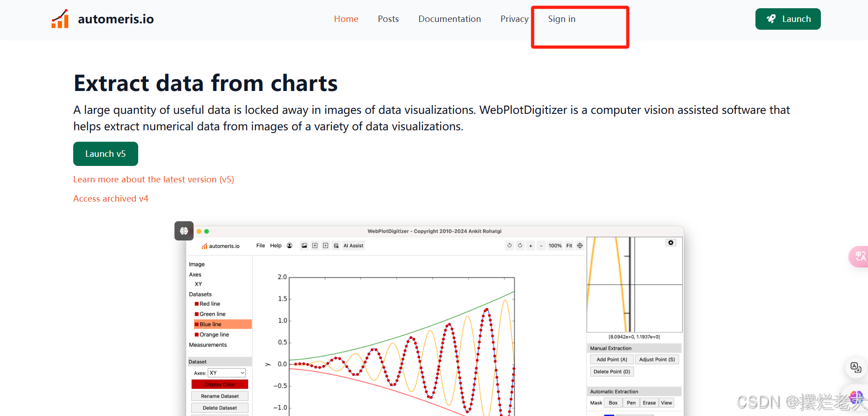
Task: Select the Green line dataset
Action: [210, 314]
